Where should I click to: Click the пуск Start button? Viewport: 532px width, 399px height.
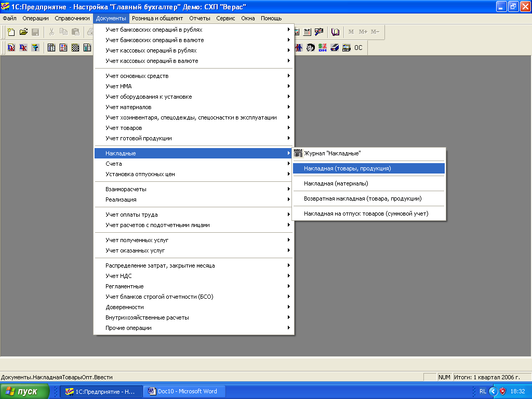pyautogui.click(x=24, y=392)
